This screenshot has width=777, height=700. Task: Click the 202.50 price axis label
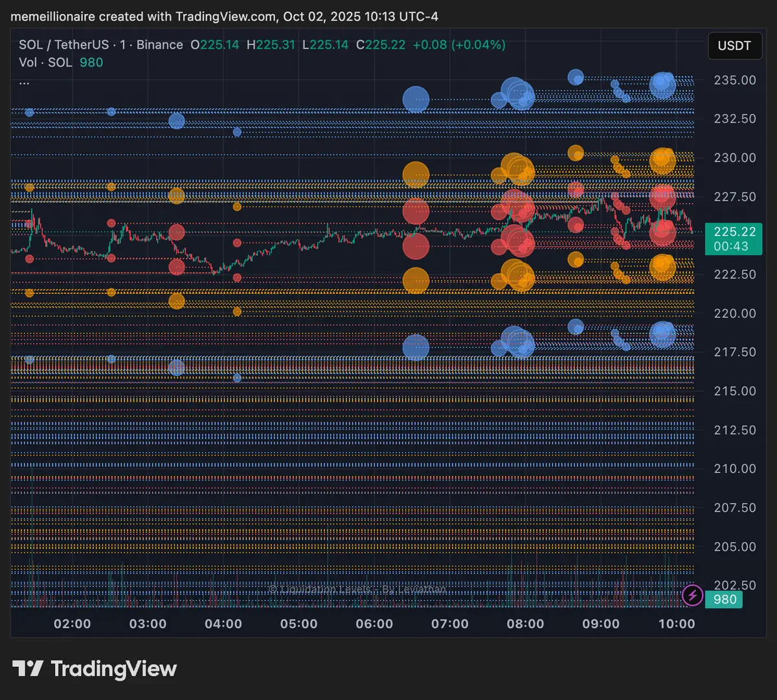tap(735, 585)
